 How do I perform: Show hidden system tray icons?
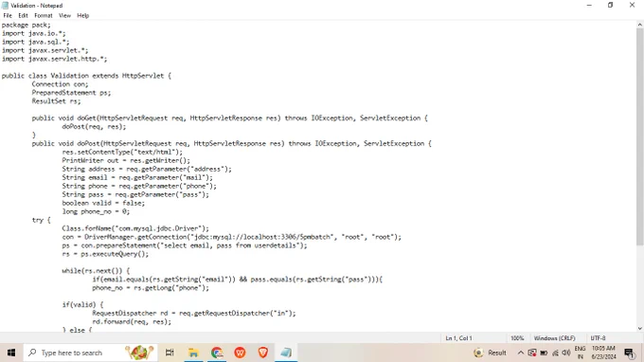pos(520,353)
